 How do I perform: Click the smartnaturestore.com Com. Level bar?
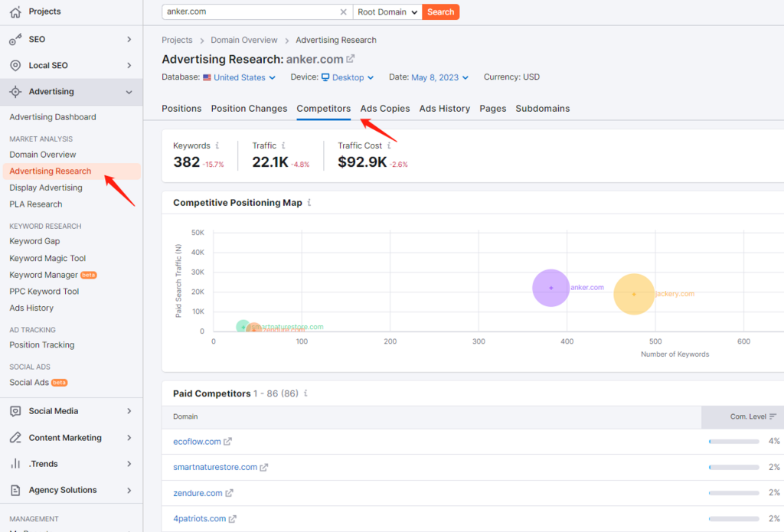click(734, 467)
